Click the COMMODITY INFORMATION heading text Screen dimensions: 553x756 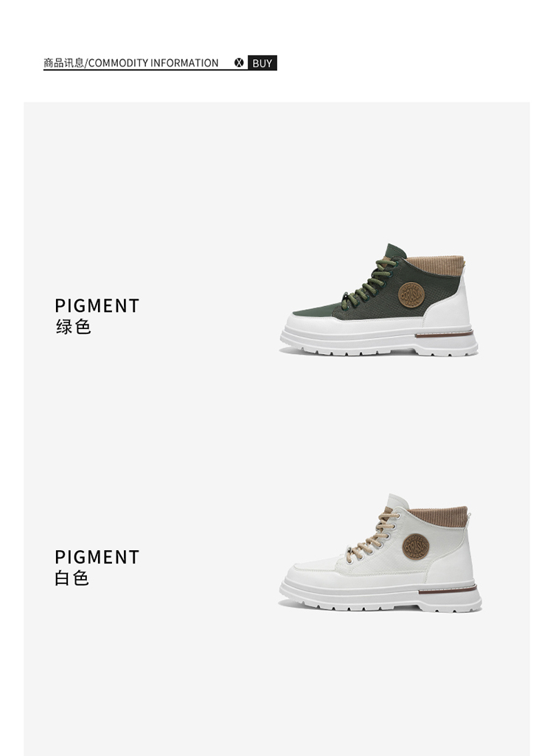[153, 63]
